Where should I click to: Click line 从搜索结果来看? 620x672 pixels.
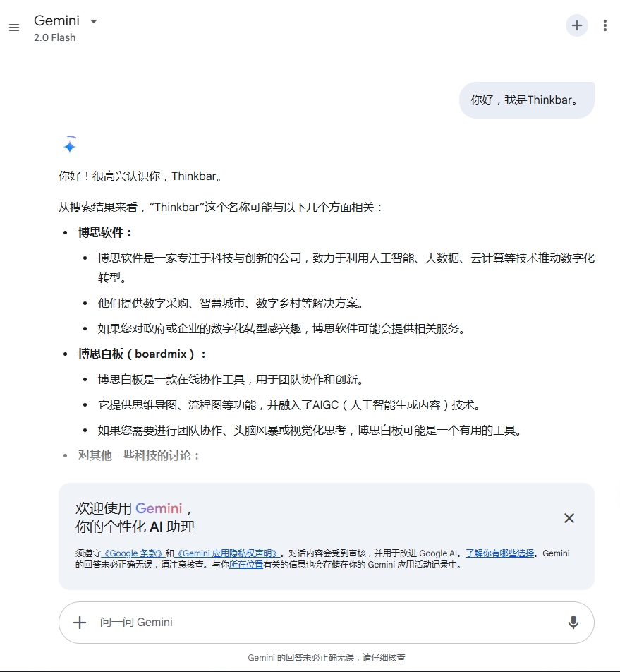click(221, 208)
